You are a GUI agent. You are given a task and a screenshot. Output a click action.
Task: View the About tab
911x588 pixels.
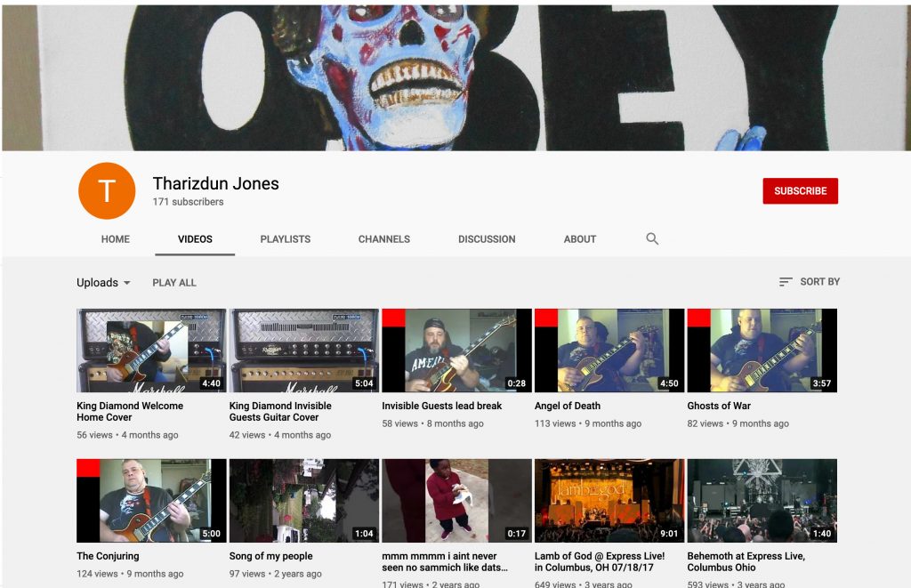pyautogui.click(x=580, y=238)
